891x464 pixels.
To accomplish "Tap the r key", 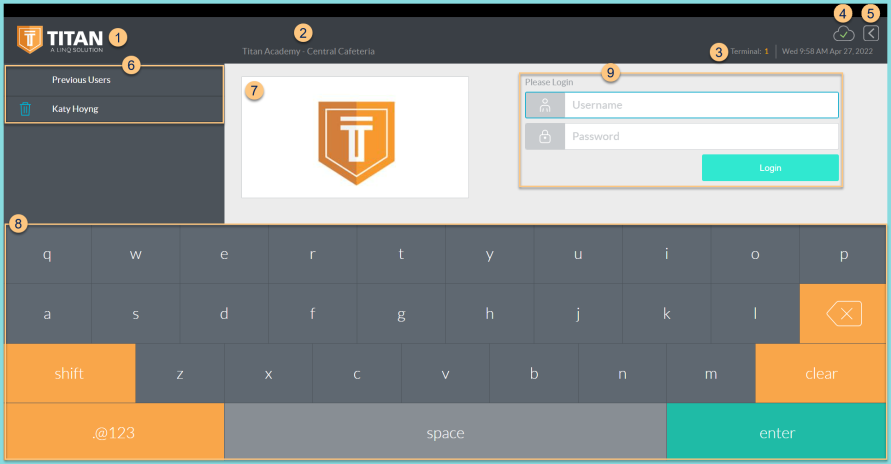I will [x=313, y=254].
